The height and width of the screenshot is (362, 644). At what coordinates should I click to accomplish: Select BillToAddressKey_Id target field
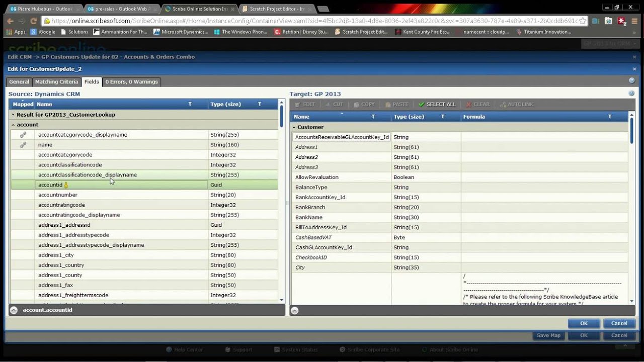click(459, 228)
